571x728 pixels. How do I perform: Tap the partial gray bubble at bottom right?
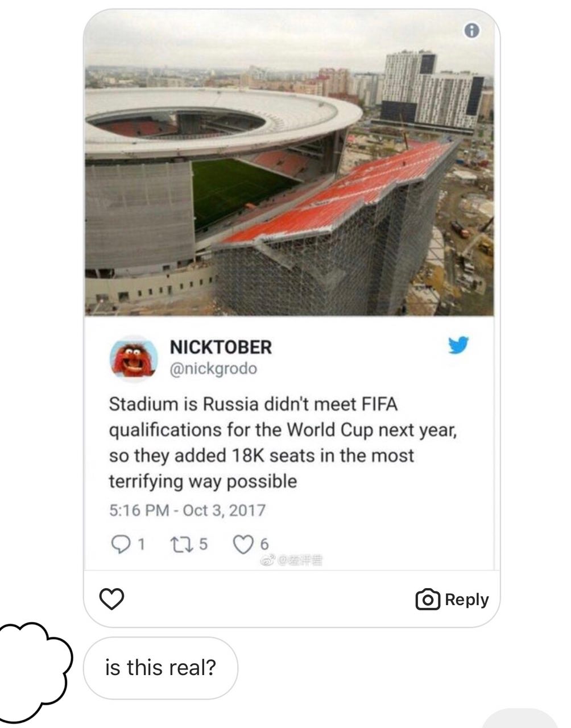(521, 718)
